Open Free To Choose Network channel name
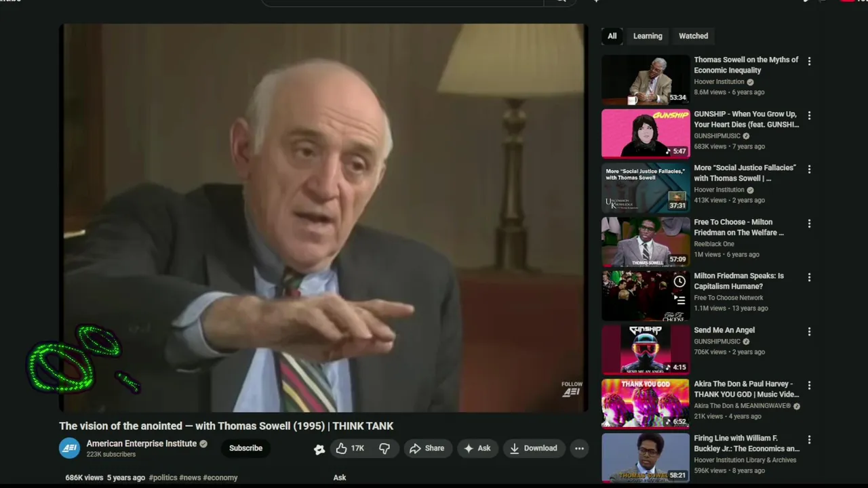 click(x=728, y=298)
